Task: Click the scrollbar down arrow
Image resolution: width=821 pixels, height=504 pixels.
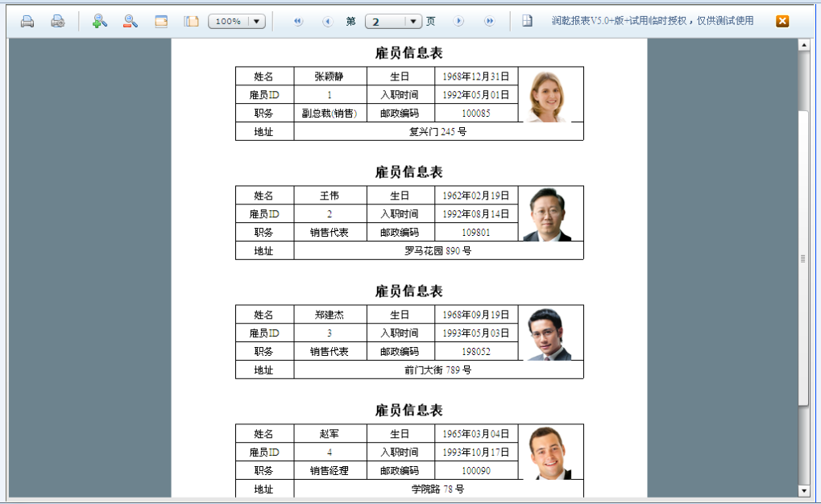Action: pos(804,491)
